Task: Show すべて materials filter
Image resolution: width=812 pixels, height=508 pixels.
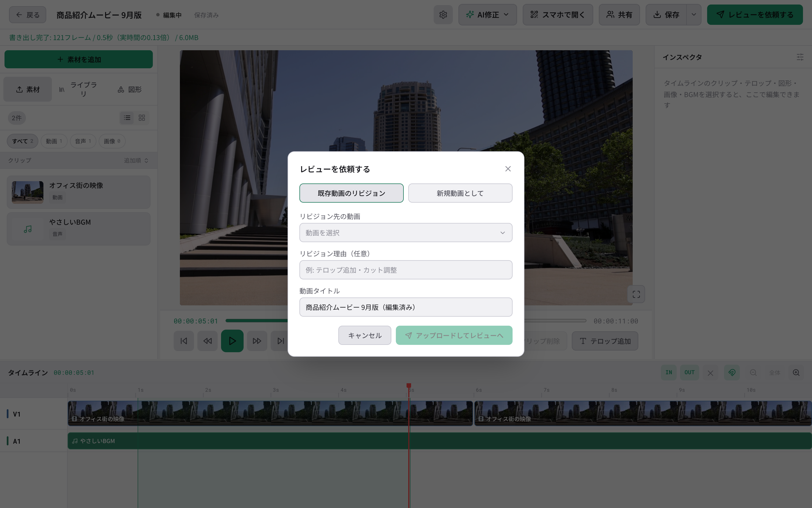Action: pyautogui.click(x=23, y=141)
